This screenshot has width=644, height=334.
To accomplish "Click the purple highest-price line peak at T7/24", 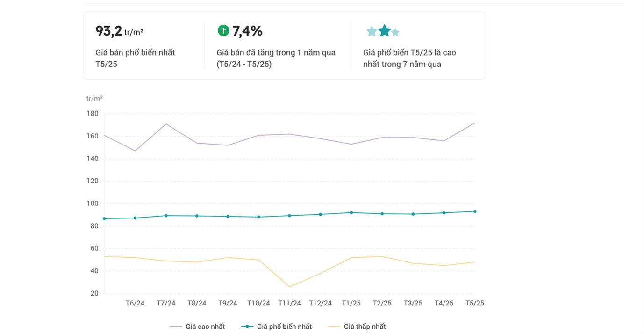I will point(166,124).
